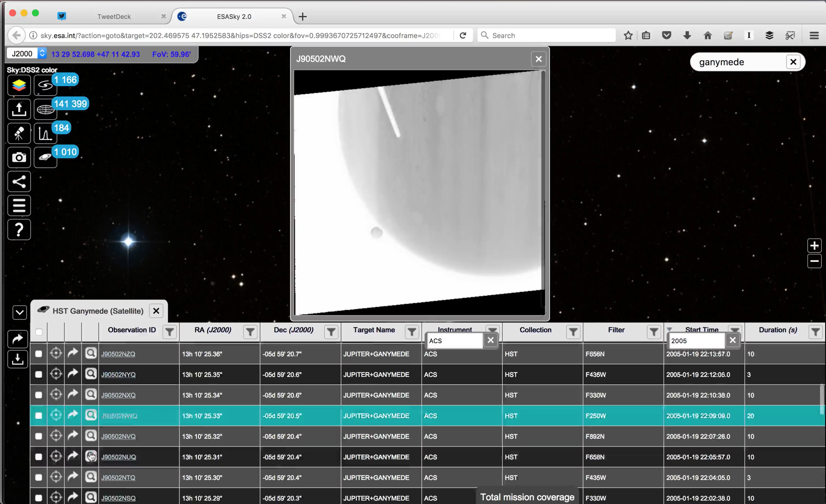The image size is (826, 504).
Task: Collapse the results panel using the chevron button
Action: pyautogui.click(x=20, y=313)
